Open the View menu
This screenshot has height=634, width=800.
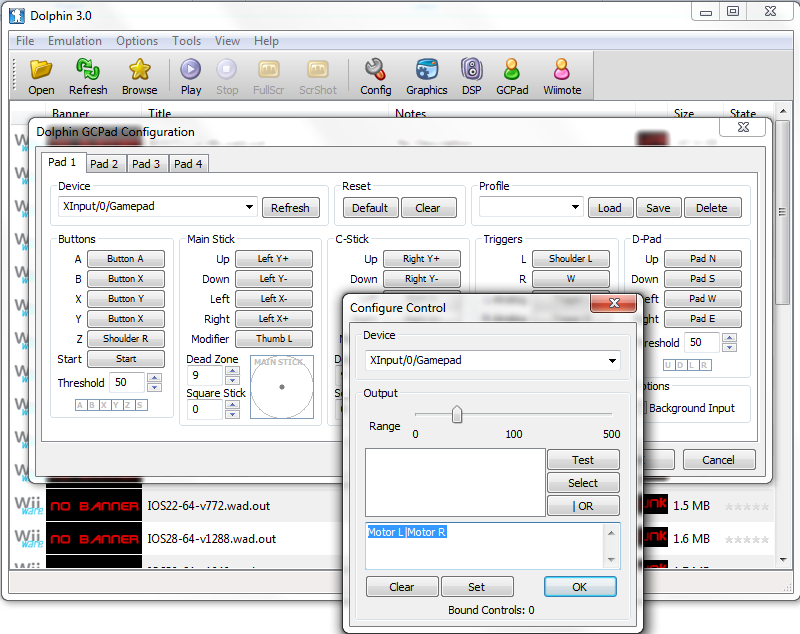[x=227, y=41]
